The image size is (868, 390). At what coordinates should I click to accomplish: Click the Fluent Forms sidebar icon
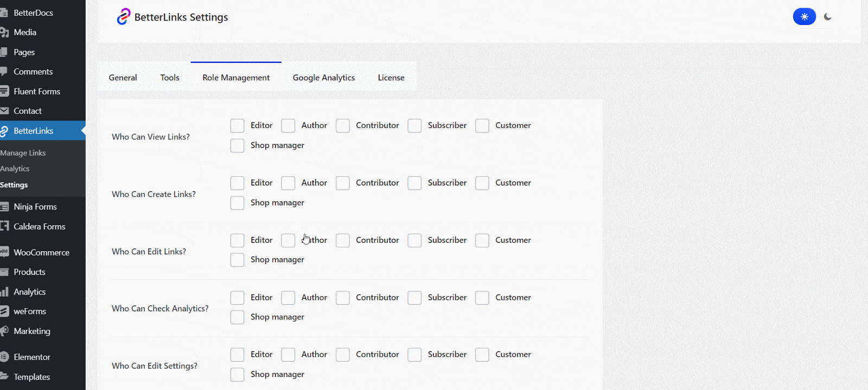tap(4, 91)
